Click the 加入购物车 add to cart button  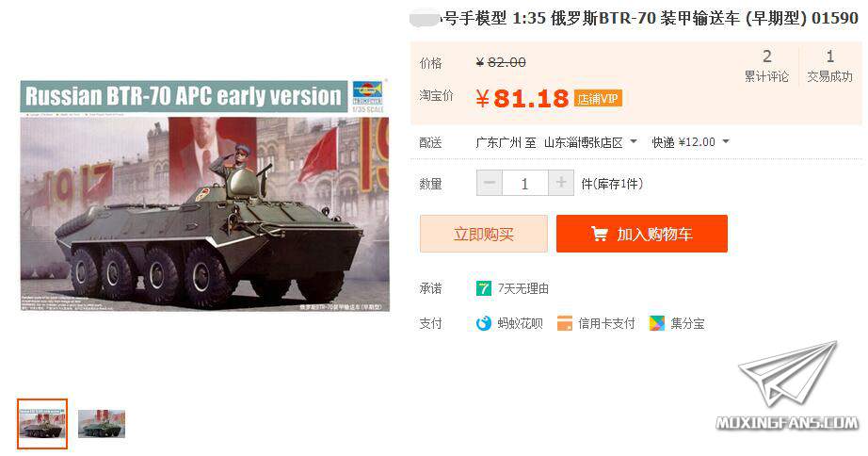tap(642, 234)
